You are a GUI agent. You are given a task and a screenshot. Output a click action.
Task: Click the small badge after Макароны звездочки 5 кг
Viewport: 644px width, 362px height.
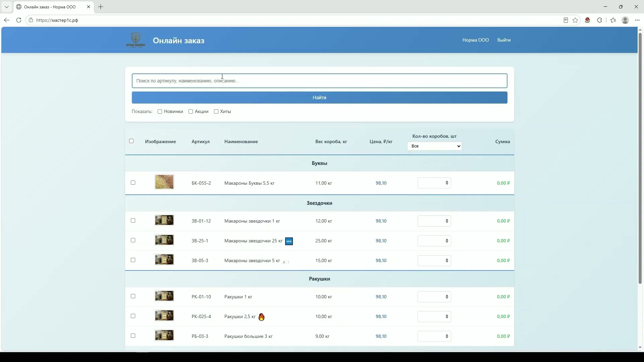pos(286,262)
